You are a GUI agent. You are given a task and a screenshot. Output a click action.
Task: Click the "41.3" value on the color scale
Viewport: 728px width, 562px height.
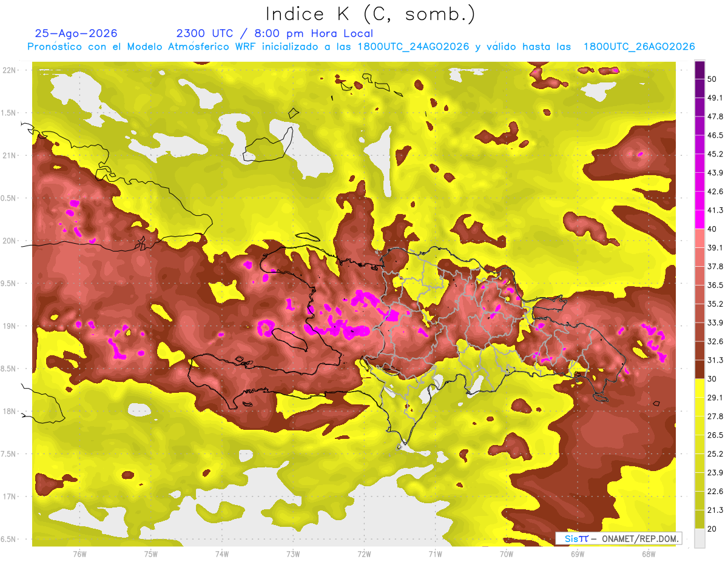point(715,210)
